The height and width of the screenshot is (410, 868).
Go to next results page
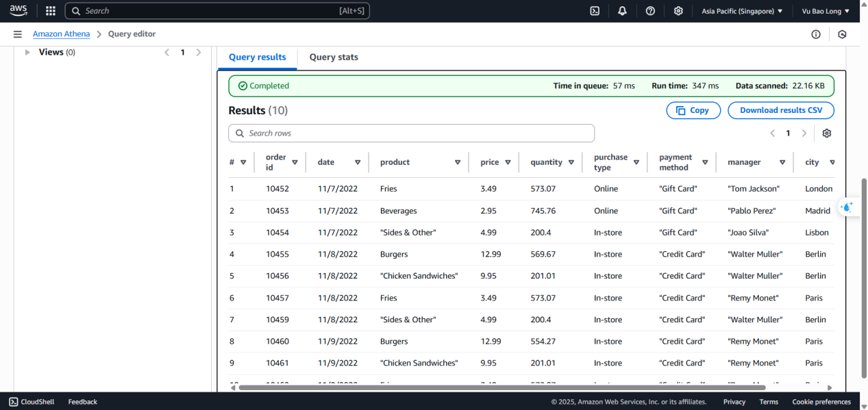(x=804, y=133)
